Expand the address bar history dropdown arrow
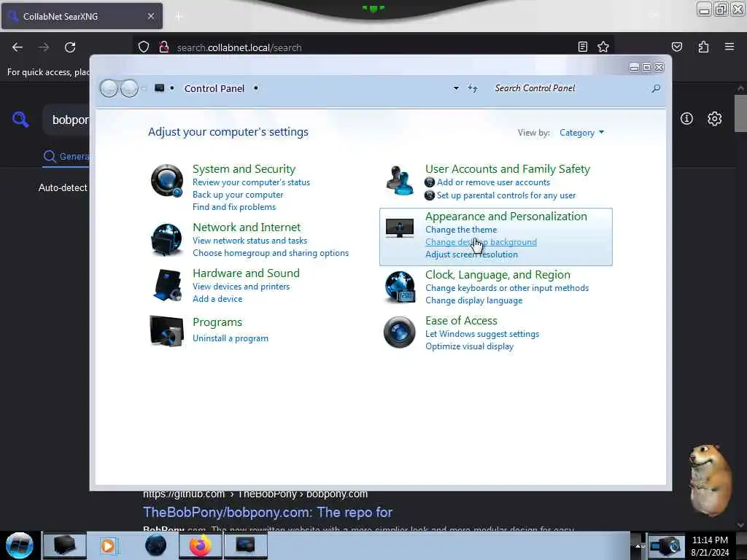The height and width of the screenshot is (560, 747). tap(456, 88)
